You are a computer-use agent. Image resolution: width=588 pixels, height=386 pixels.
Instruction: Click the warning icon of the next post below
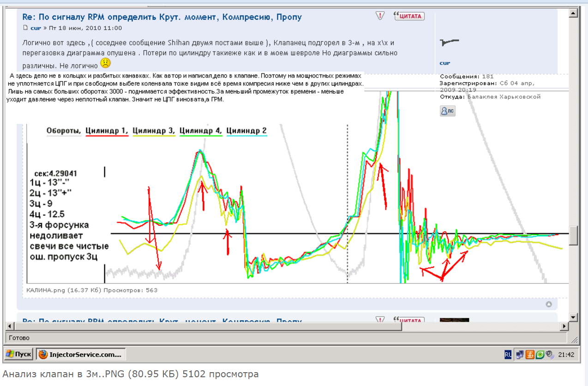click(x=380, y=320)
